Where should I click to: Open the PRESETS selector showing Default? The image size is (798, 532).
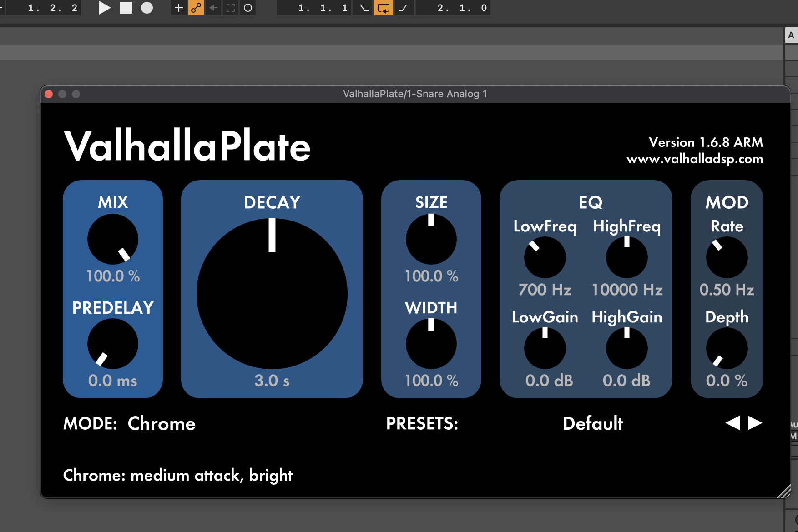coord(592,423)
